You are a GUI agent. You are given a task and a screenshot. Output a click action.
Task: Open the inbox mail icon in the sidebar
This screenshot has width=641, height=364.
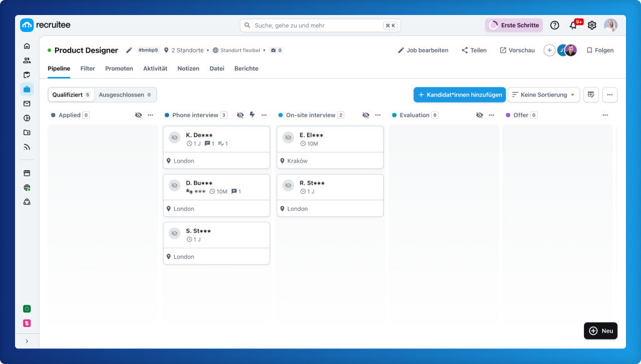pos(26,103)
